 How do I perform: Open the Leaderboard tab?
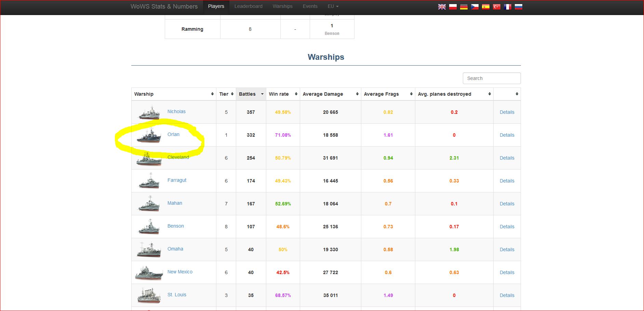249,6
